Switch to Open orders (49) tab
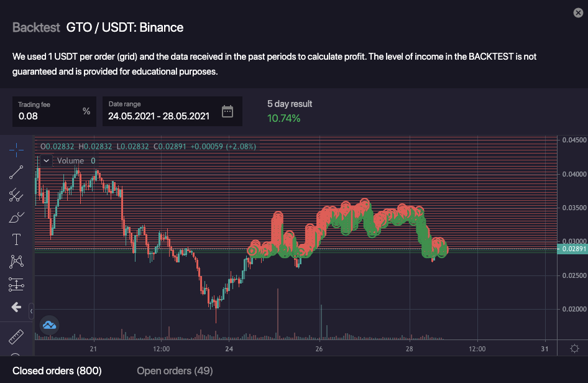This screenshot has height=383, width=588. [x=175, y=371]
